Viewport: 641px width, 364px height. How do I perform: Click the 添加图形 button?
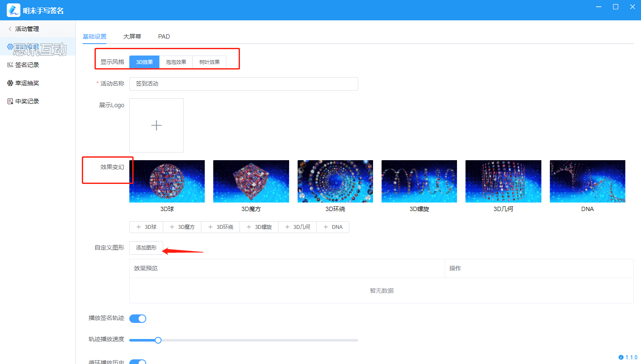coord(146,248)
